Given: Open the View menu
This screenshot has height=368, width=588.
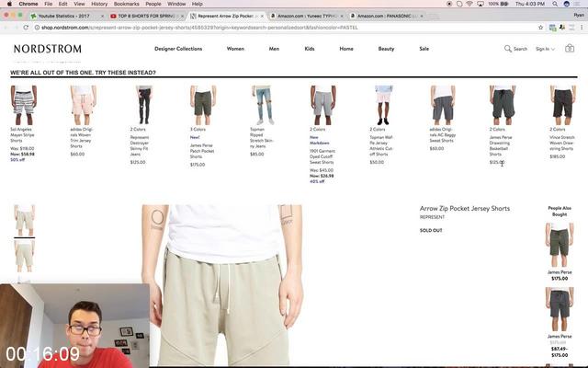Looking at the screenshot, I should (79, 4).
